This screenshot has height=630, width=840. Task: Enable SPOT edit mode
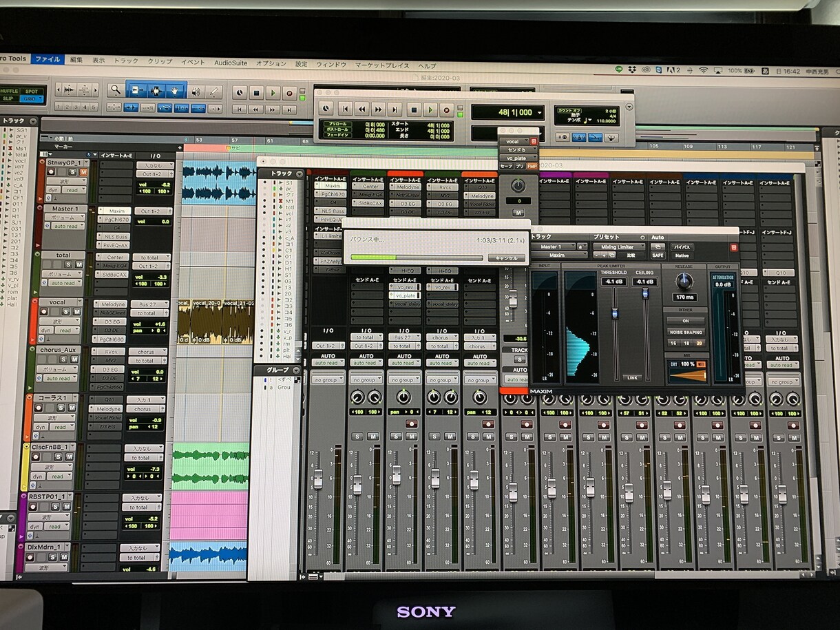tap(31, 92)
